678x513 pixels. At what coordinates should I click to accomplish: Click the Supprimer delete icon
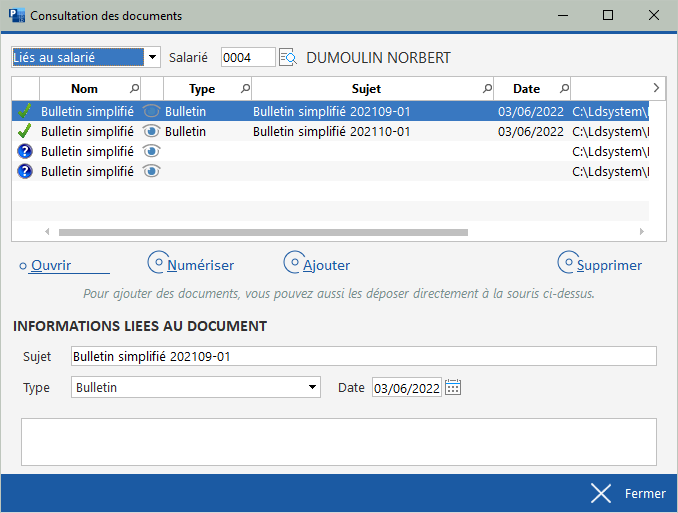[x=567, y=262]
